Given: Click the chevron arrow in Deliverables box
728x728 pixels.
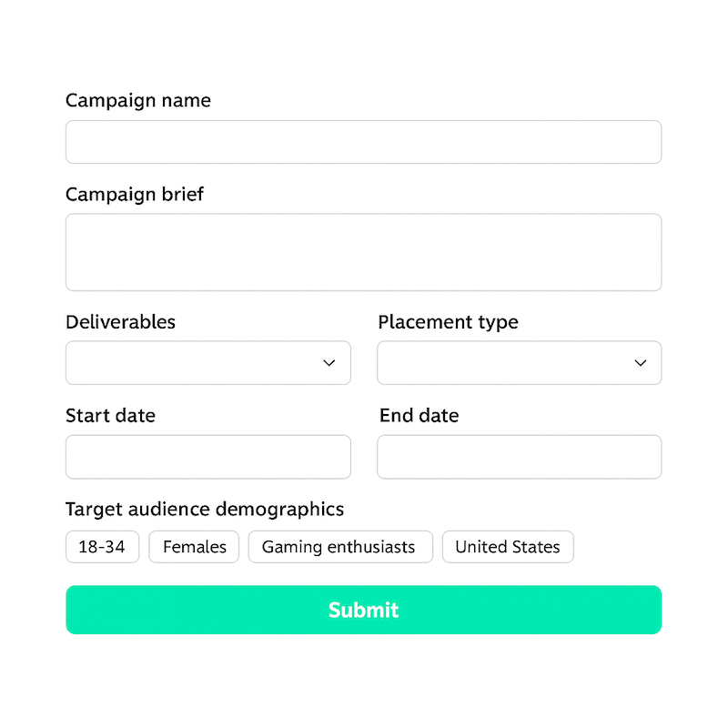Looking at the screenshot, I should (329, 363).
